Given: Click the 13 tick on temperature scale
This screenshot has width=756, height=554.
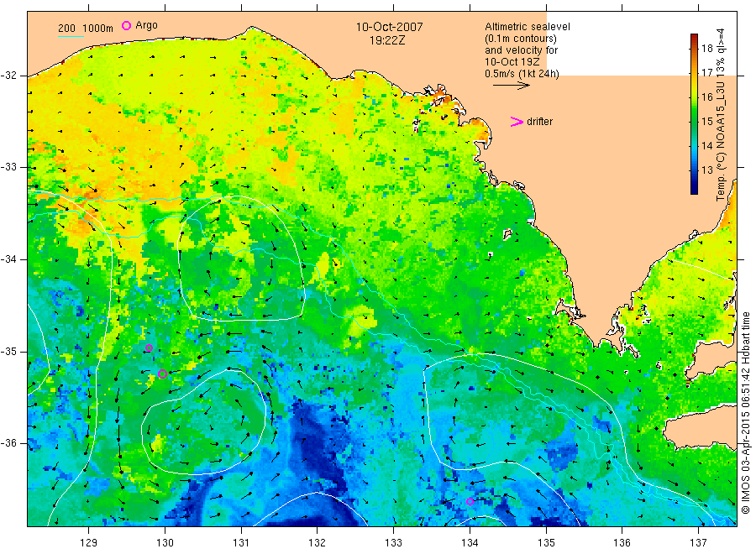Looking at the screenshot, I should tap(706, 170).
